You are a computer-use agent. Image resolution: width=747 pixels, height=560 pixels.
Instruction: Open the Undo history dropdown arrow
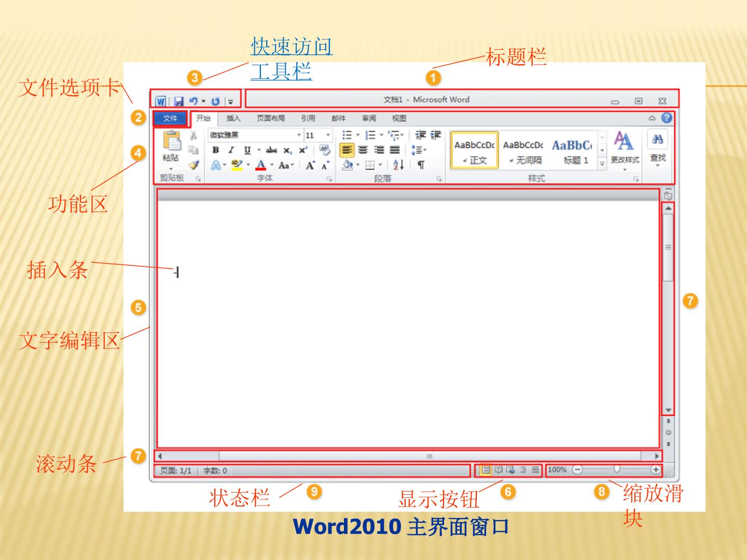203,102
